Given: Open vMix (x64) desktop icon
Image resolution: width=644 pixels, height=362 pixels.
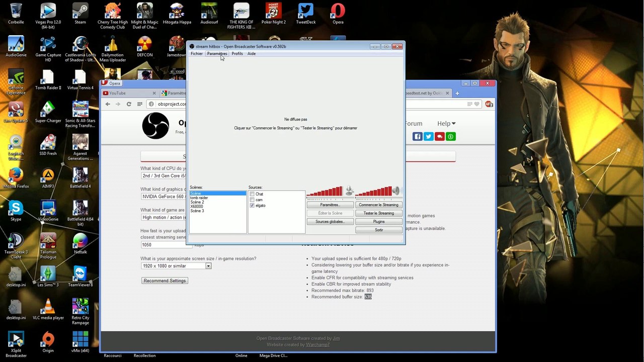Looking at the screenshot, I should point(80,342).
